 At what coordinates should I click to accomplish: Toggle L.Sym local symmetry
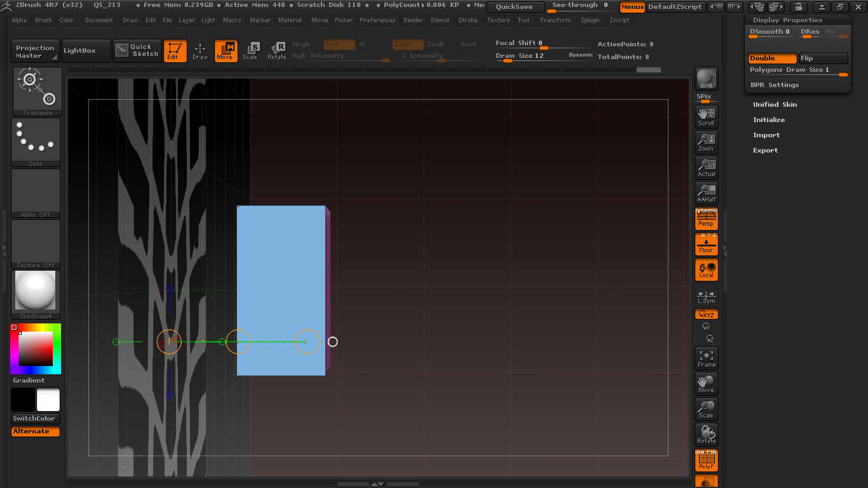click(x=706, y=297)
